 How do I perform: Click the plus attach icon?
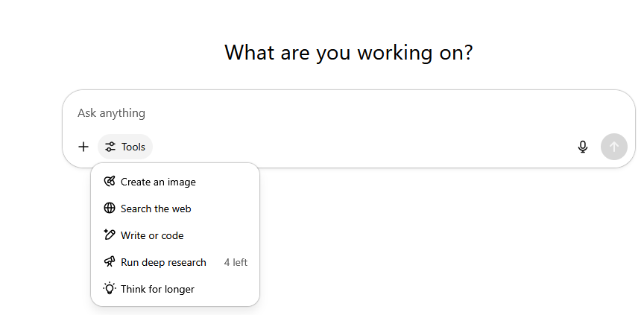pyautogui.click(x=83, y=147)
